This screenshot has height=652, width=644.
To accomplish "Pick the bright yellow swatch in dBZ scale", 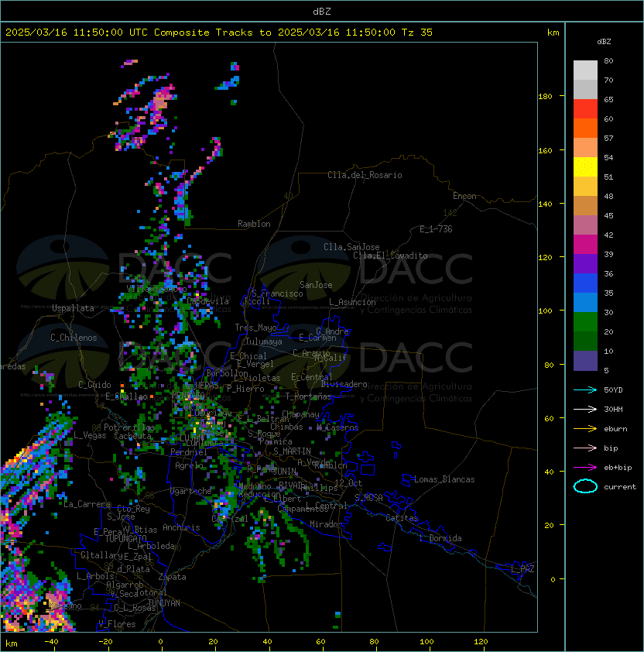I will 585,166.
